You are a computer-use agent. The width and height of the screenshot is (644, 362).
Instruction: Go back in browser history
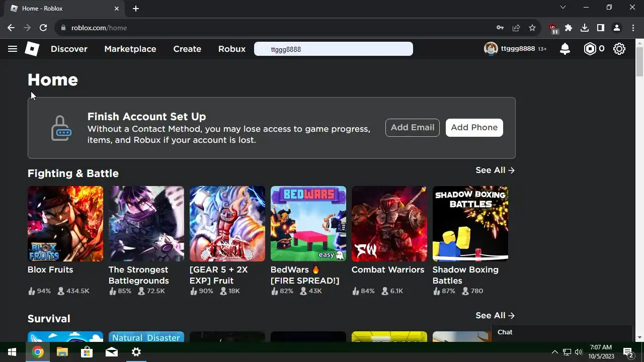(x=11, y=28)
